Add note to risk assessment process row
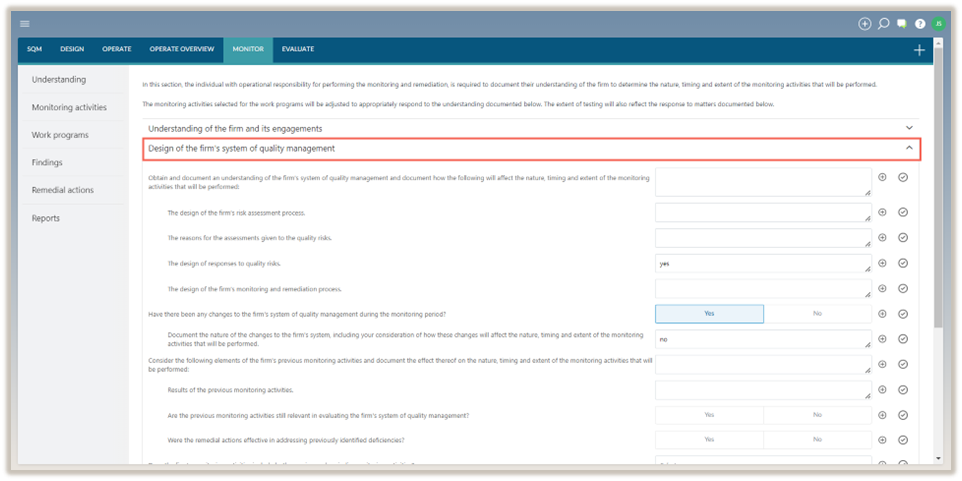This screenshot has width=962, height=481. tap(882, 212)
